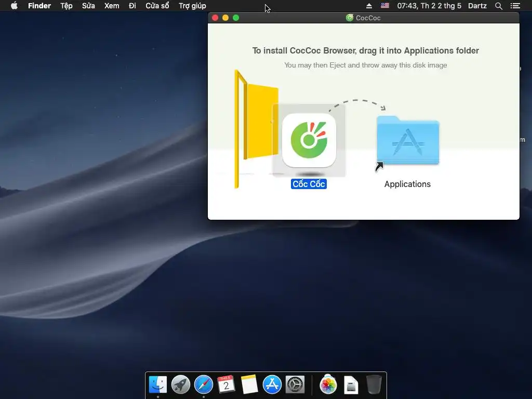This screenshot has height=399, width=532.
Task: Click the disk image file icon in Dock
Action: 351,385
